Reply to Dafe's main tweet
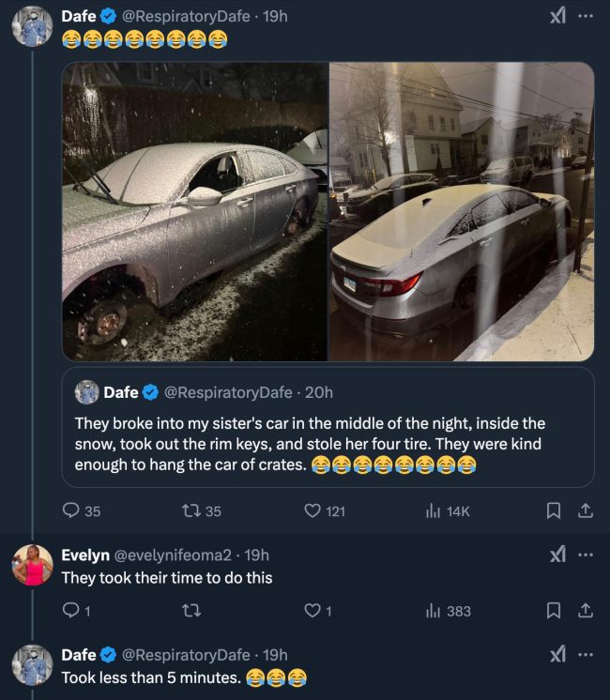 [71, 511]
